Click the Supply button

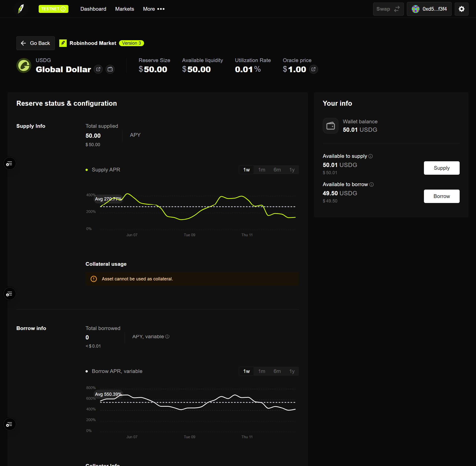coord(442,168)
